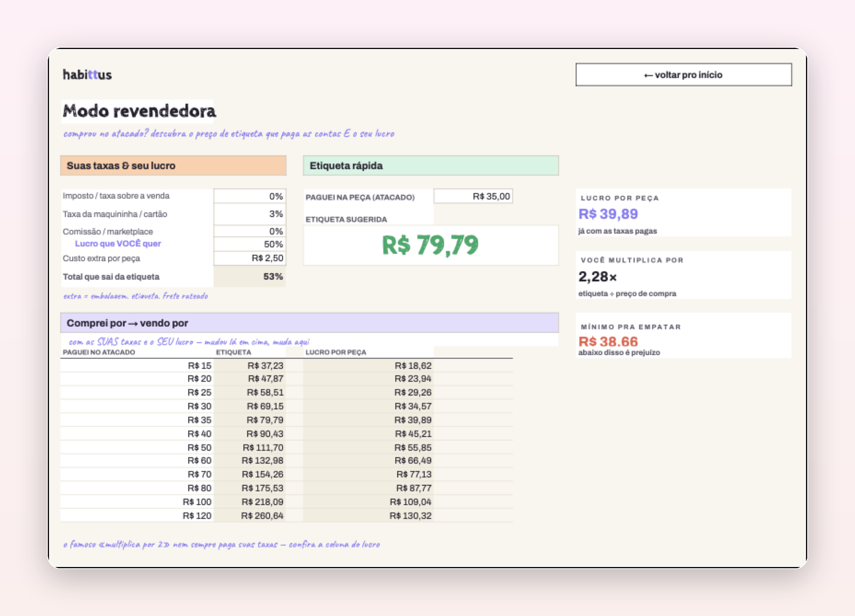Select the Taxa da maquininha 3% field
Viewport: 855px width, 616px height.
click(250, 214)
